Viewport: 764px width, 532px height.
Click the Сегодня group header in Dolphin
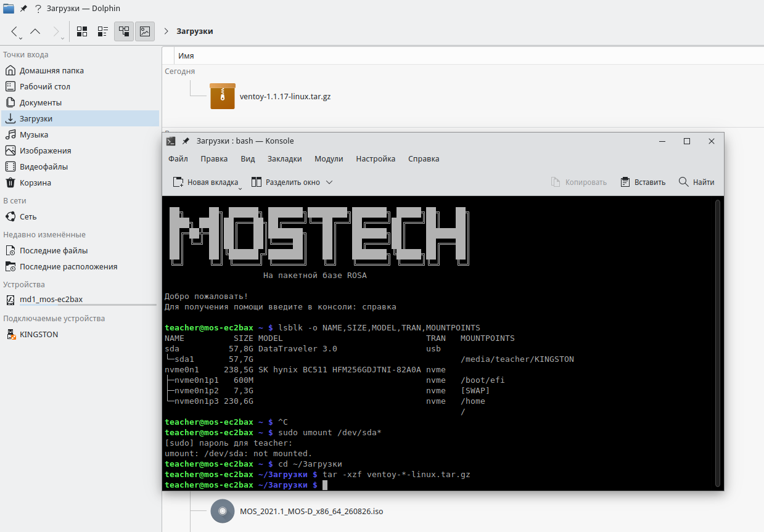[x=179, y=72]
